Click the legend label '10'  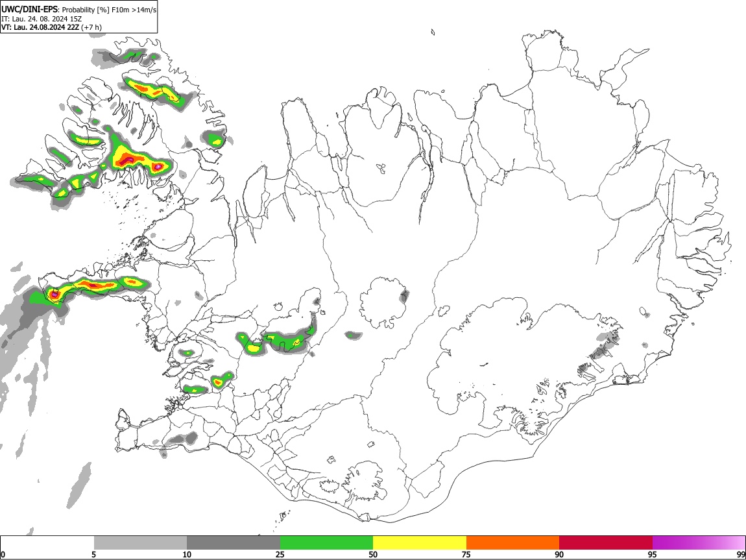pos(187,554)
